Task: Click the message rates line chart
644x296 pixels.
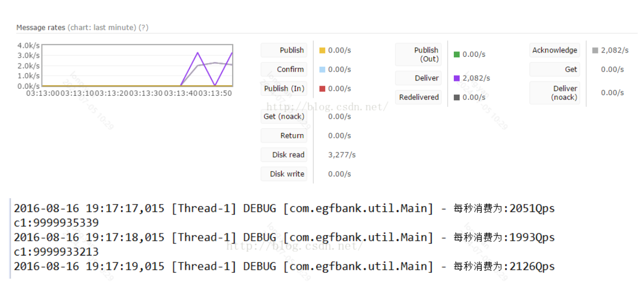Action: click(x=137, y=65)
